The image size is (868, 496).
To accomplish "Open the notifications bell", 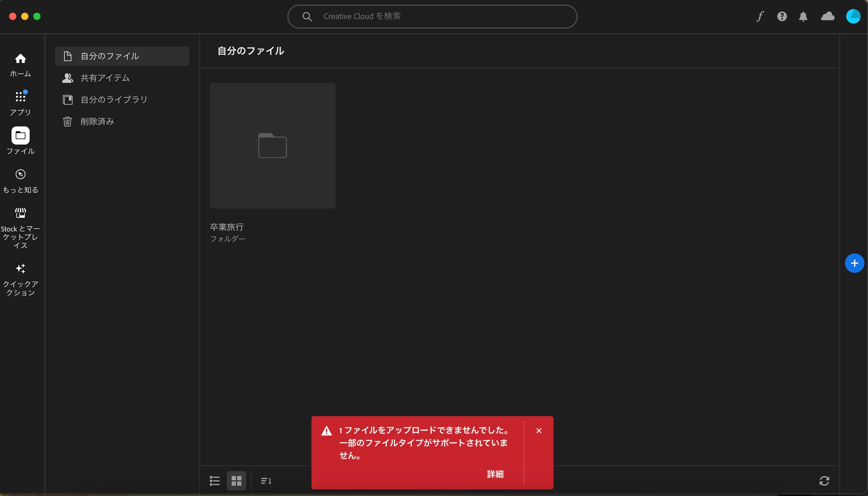I will [803, 16].
